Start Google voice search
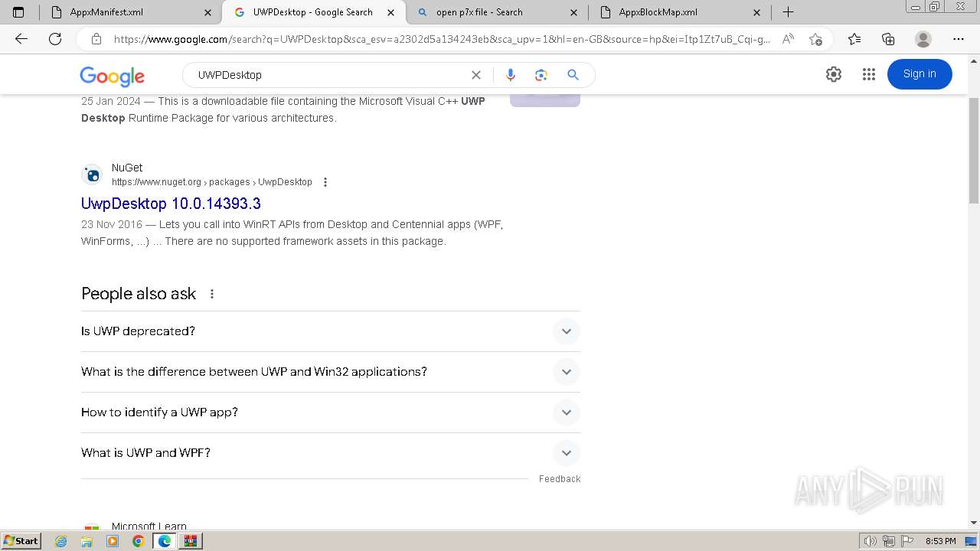The image size is (980, 551). pyautogui.click(x=511, y=75)
